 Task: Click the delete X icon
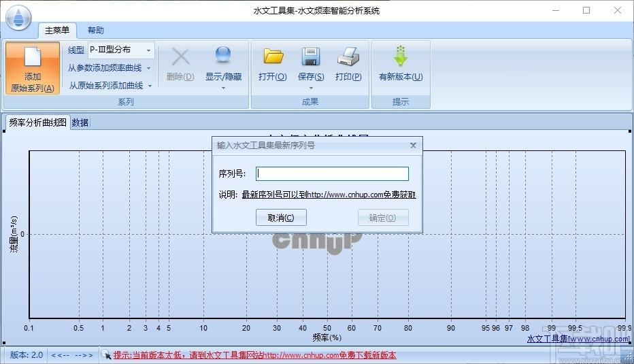[180, 57]
